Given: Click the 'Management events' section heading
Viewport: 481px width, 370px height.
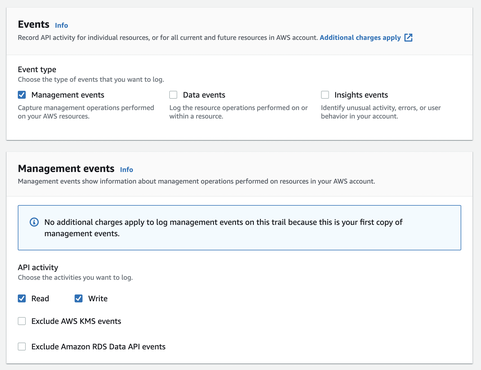Looking at the screenshot, I should point(66,169).
